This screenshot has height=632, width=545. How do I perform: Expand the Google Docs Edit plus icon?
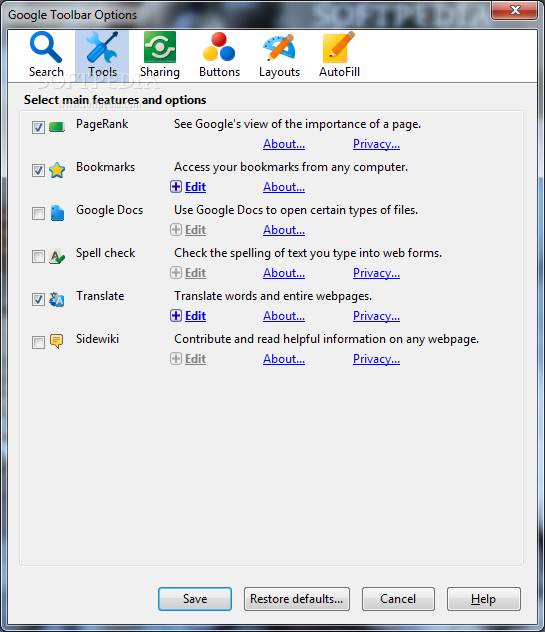176,230
